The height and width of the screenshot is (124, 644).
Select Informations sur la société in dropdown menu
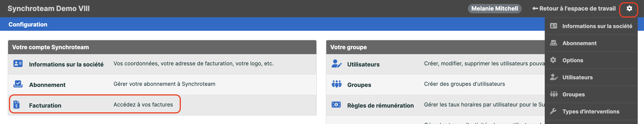click(x=591, y=26)
